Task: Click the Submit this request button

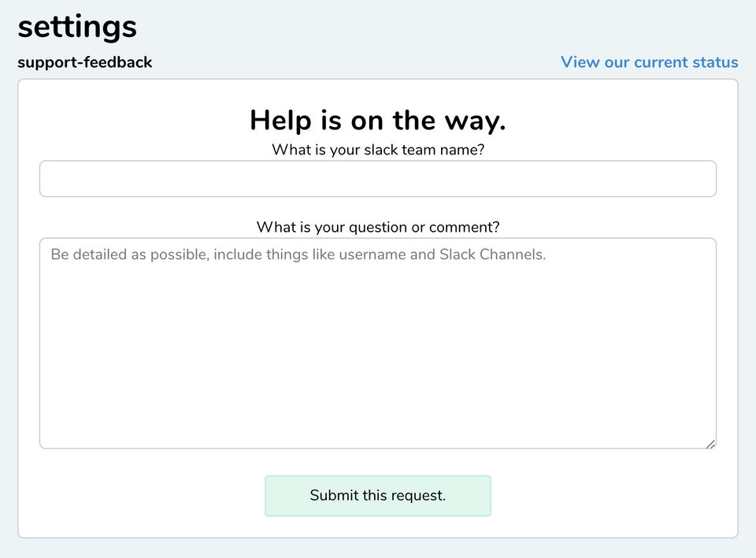Action: 378,496
